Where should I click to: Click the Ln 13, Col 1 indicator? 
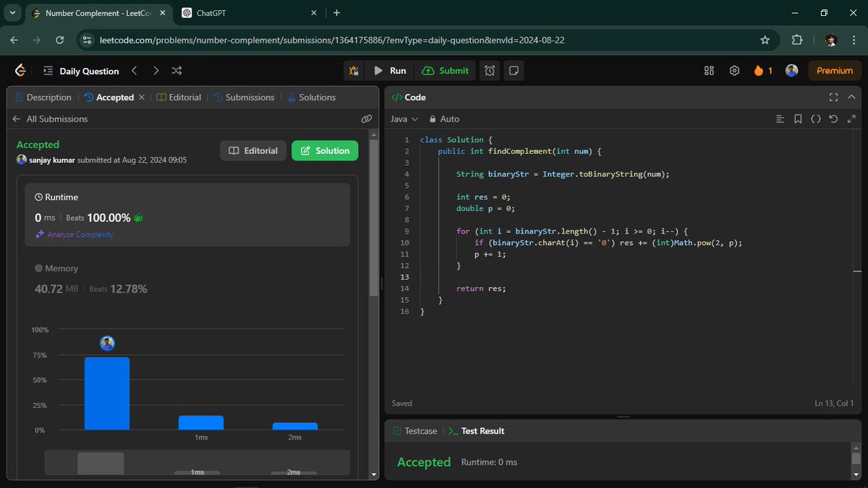coord(834,403)
